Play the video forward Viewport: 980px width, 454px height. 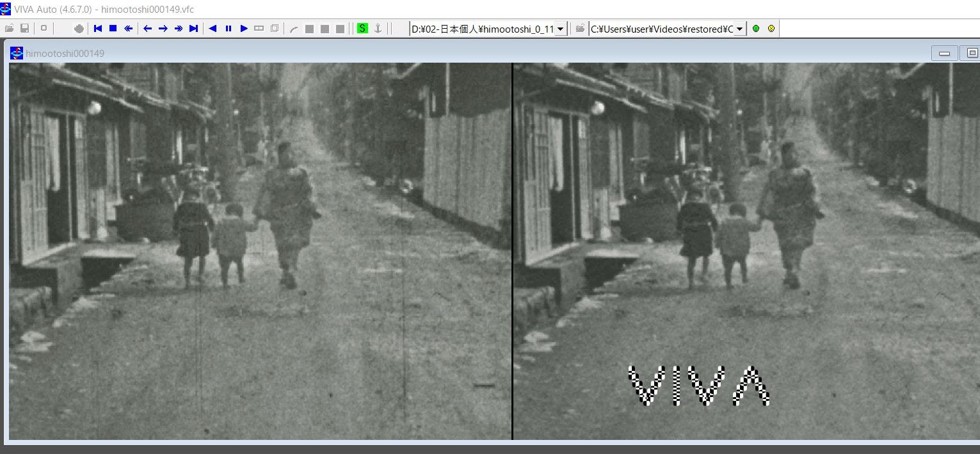(243, 29)
